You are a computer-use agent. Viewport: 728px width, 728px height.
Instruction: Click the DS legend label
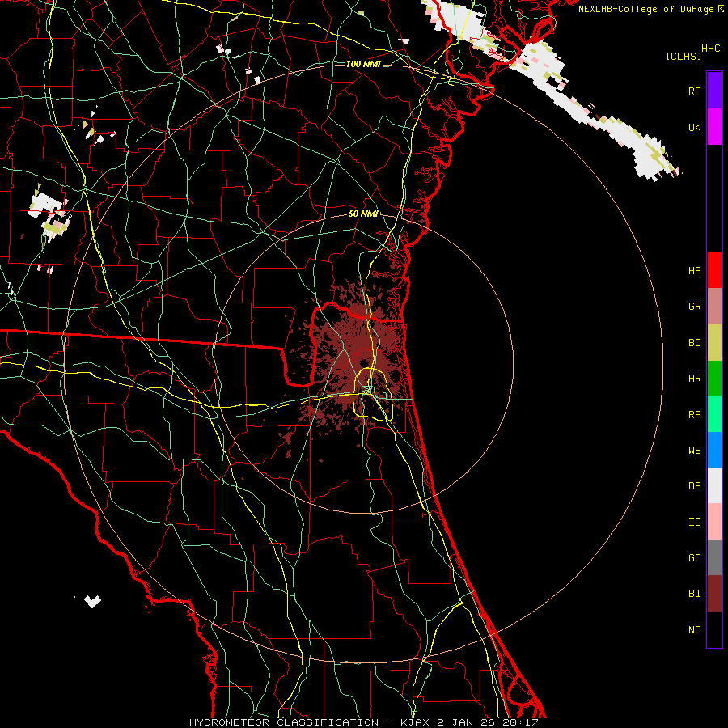(x=694, y=485)
